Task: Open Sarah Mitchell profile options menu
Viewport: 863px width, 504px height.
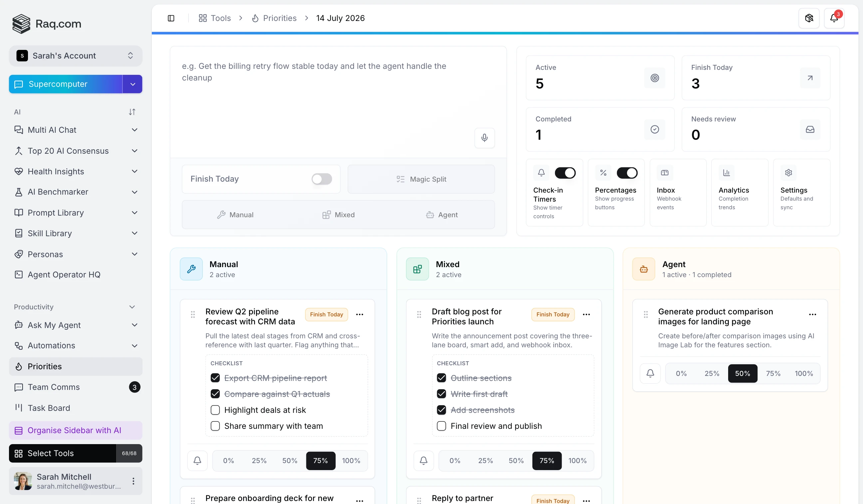Action: tap(133, 481)
